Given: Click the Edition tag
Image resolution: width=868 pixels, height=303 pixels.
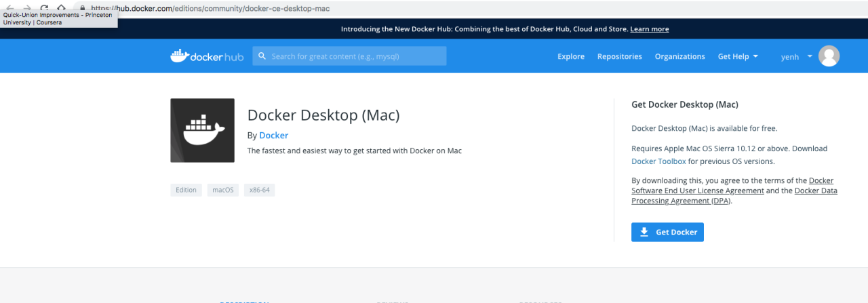Looking at the screenshot, I should 186,190.
